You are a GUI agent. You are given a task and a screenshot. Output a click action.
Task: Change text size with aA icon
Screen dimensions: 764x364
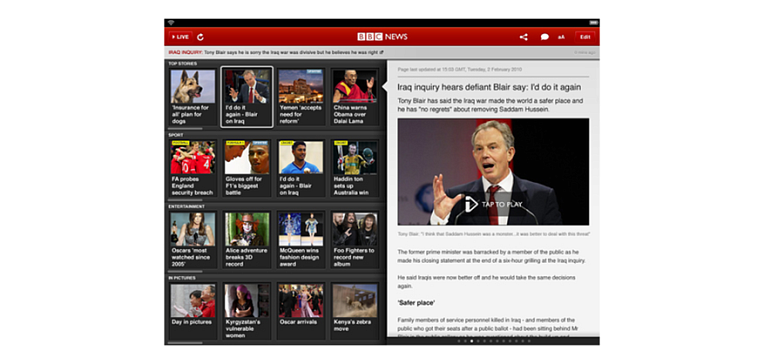[x=561, y=37]
